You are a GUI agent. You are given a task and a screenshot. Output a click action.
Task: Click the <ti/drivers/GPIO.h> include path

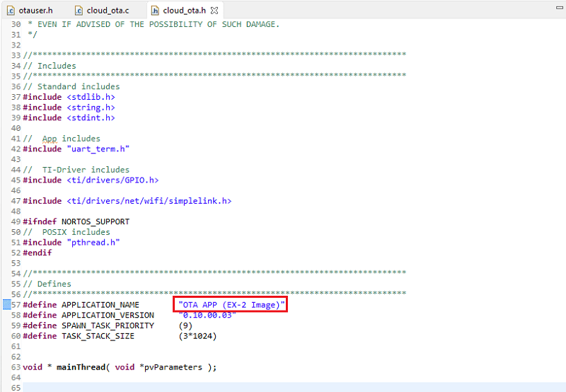[x=112, y=180]
